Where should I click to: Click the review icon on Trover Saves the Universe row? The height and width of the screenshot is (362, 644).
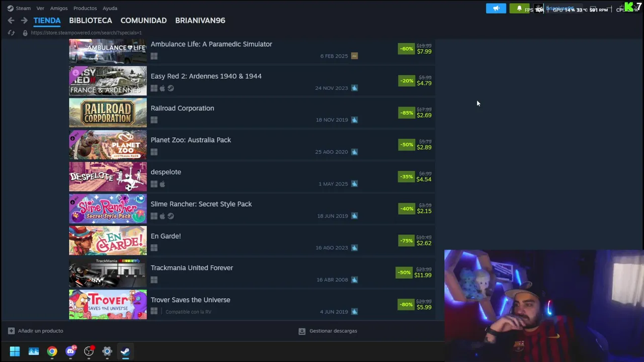[354, 312]
